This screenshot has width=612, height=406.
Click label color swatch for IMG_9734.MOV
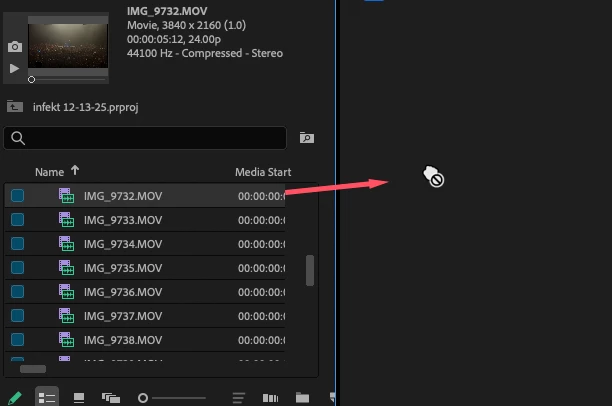click(x=18, y=244)
